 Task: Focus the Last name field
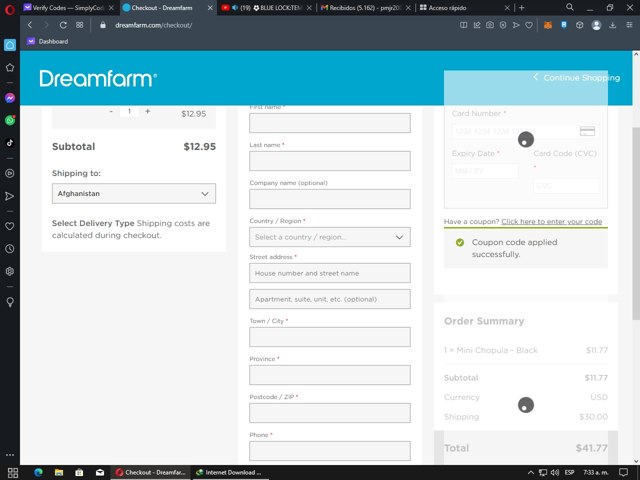click(330, 161)
